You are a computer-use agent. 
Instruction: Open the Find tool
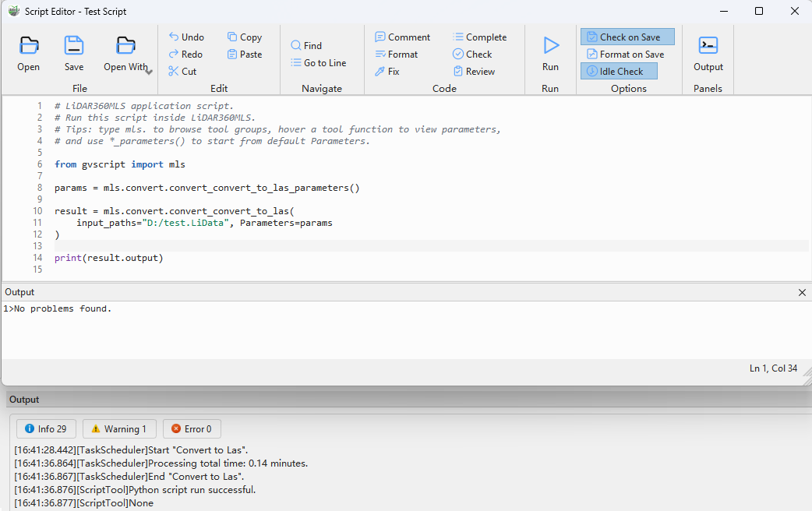pos(306,45)
